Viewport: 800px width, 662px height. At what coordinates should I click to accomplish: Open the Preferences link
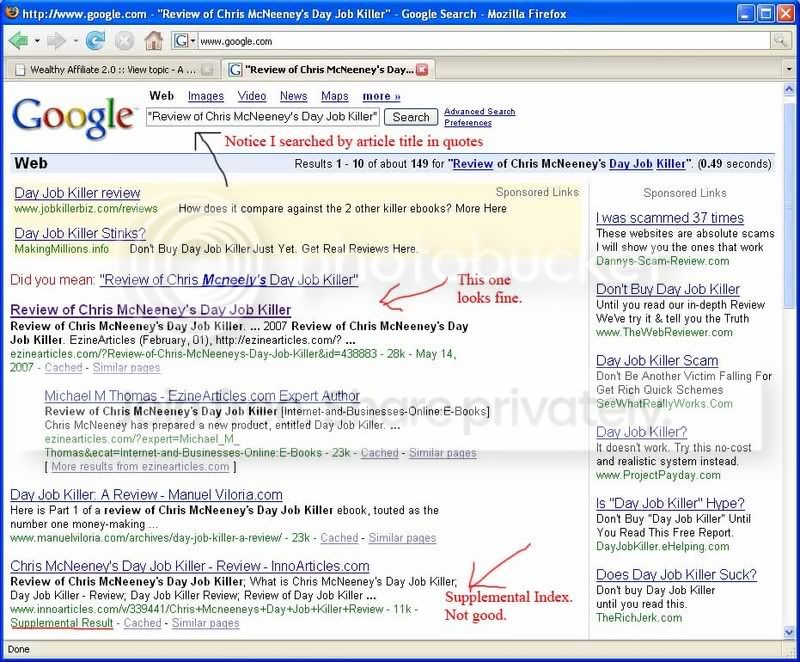468,122
